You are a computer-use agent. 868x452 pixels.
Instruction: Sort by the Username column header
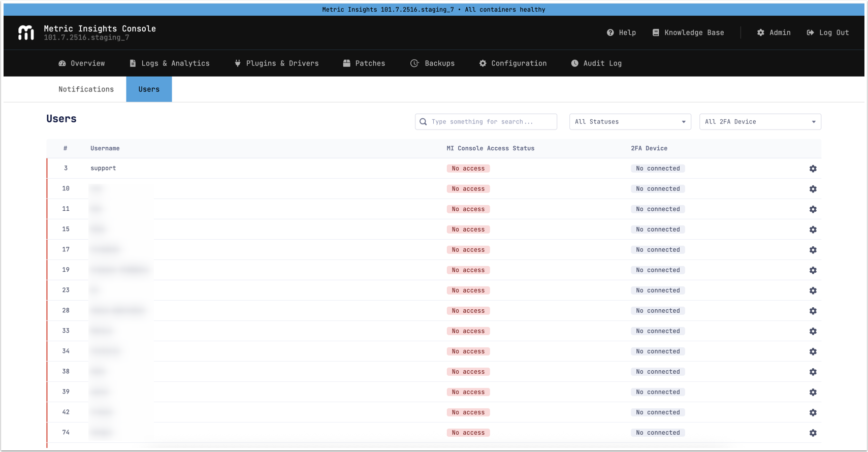pyautogui.click(x=105, y=148)
